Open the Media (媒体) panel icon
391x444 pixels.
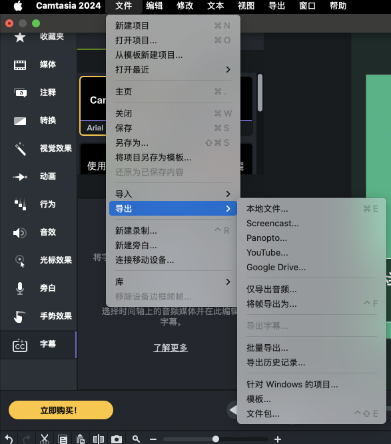[x=20, y=65]
